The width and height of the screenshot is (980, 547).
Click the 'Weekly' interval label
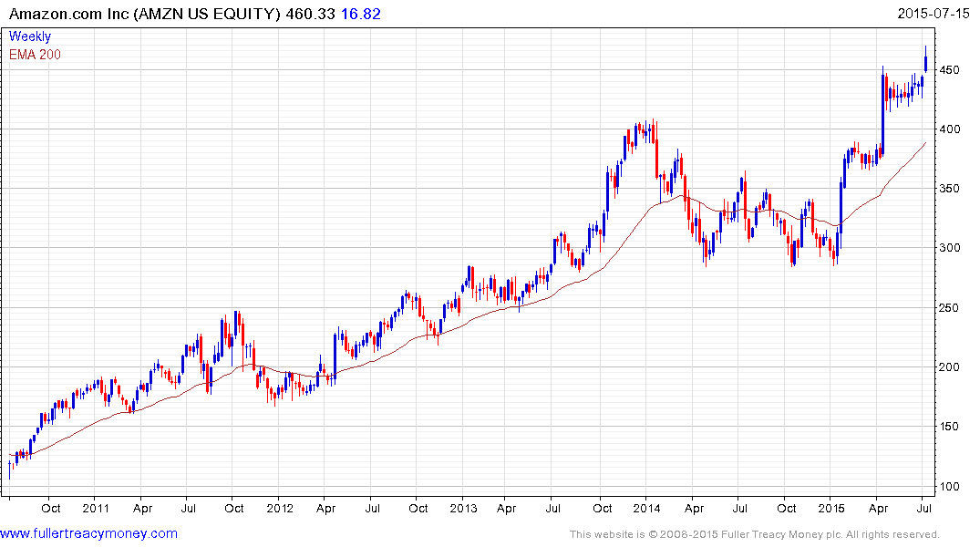pos(29,36)
